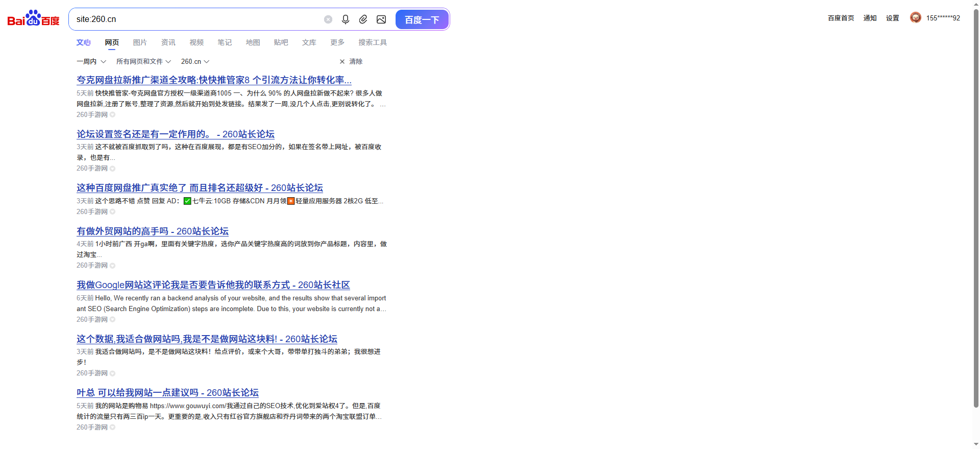Click account name 155******92

(943, 18)
